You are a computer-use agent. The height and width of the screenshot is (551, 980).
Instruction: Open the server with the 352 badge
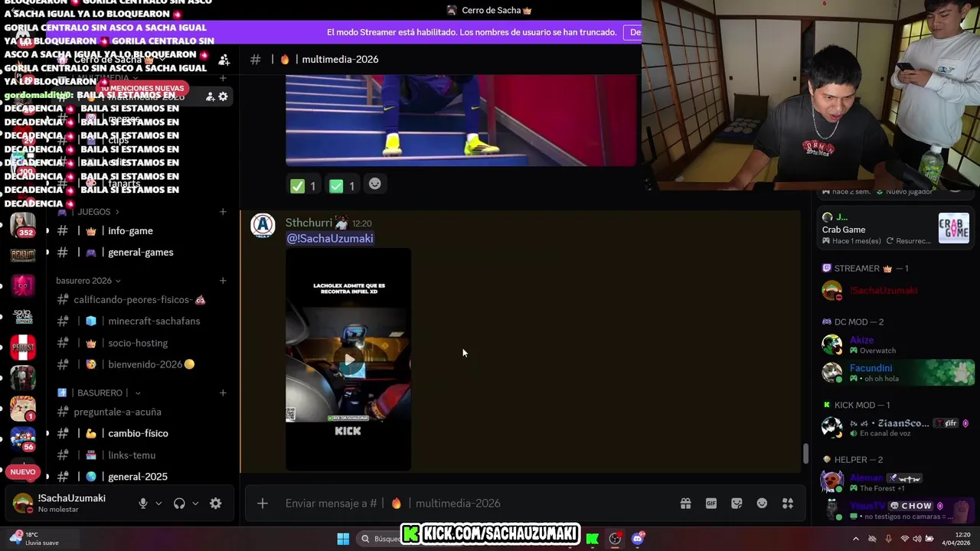click(x=23, y=224)
